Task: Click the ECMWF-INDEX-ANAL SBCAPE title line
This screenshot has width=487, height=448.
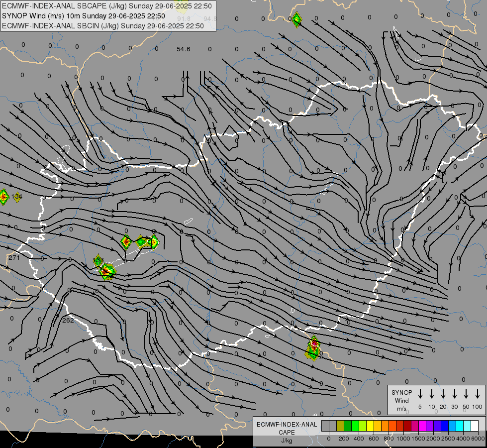Action: pyautogui.click(x=107, y=6)
